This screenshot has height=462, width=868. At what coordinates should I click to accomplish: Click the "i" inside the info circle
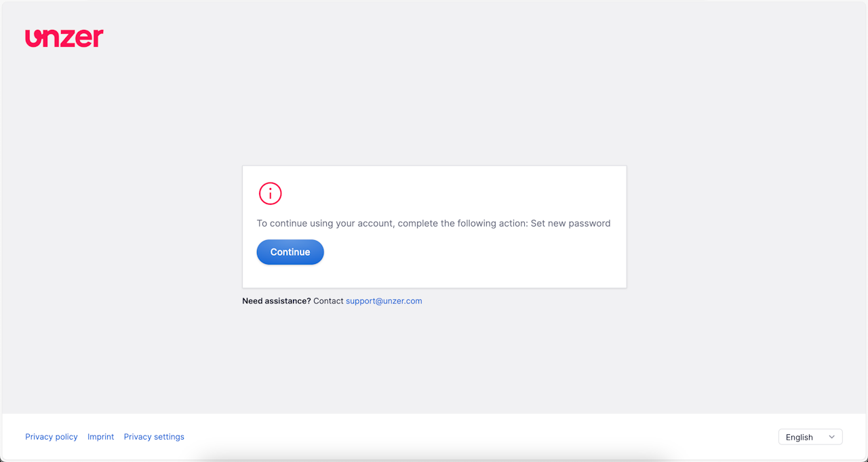click(270, 194)
